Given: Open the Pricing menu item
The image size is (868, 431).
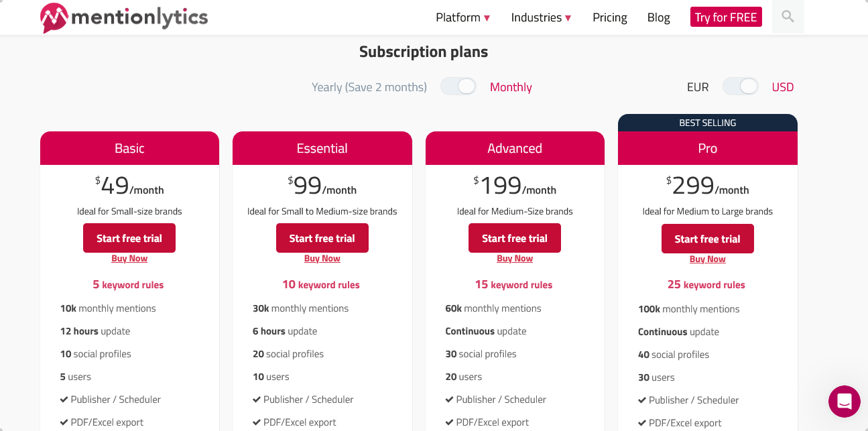Looking at the screenshot, I should click(610, 17).
